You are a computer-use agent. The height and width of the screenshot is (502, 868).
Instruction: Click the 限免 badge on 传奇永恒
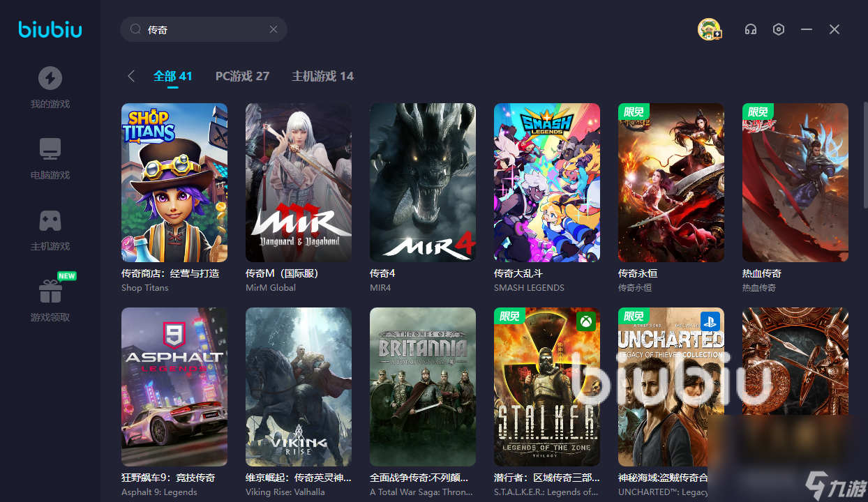(x=634, y=112)
